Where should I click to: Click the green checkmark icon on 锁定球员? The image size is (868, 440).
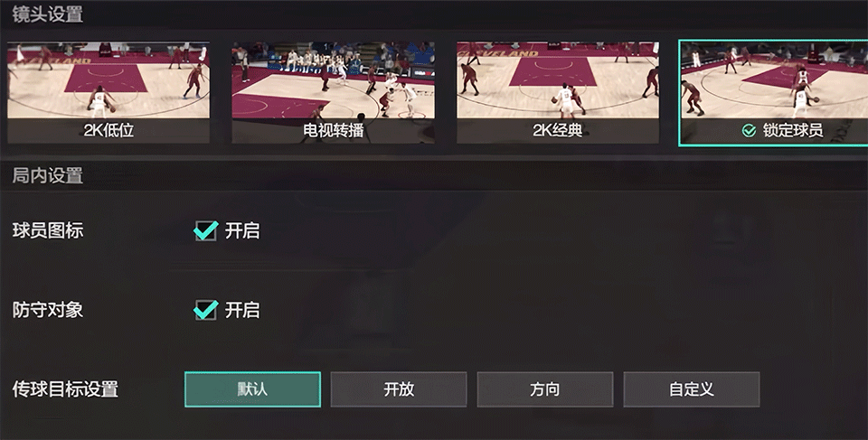[x=749, y=131]
